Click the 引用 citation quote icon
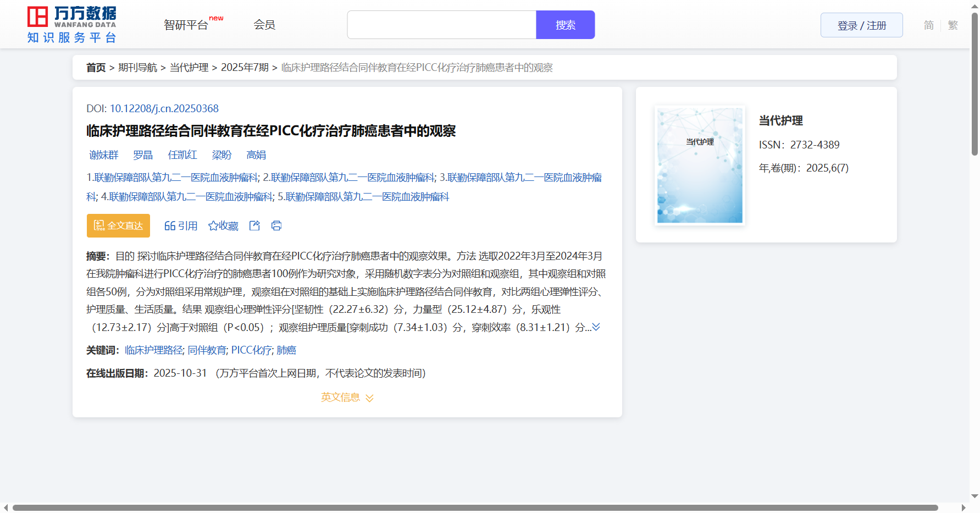Image resolution: width=980 pixels, height=513 pixels. click(x=170, y=226)
